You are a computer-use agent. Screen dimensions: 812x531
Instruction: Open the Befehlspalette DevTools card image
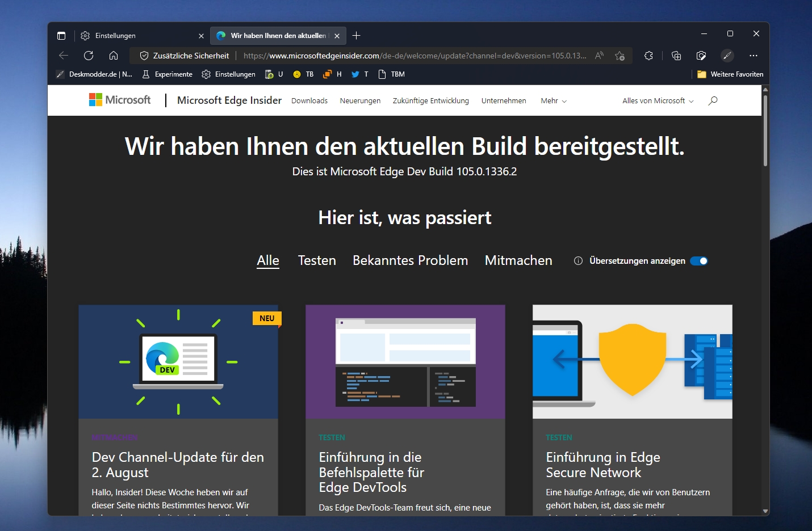[405, 362]
